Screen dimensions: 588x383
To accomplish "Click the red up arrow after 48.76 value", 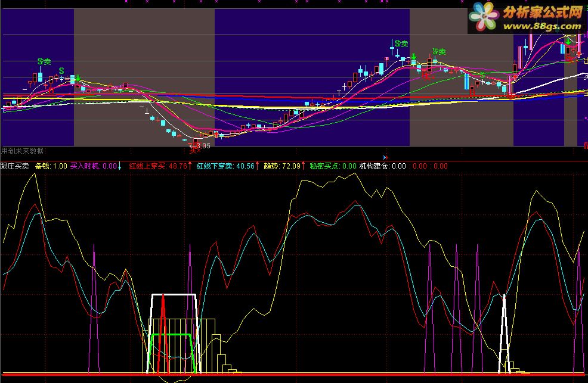I will point(190,166).
